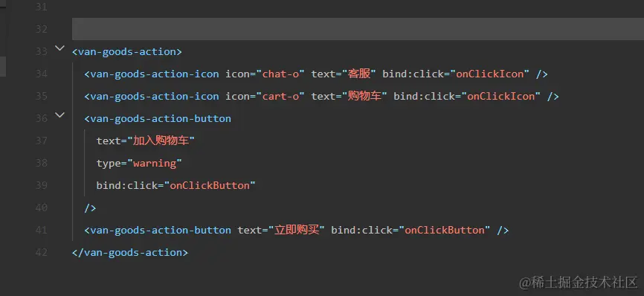Click bind:click attribute on line 39
644x296 pixels.
click(x=127, y=186)
